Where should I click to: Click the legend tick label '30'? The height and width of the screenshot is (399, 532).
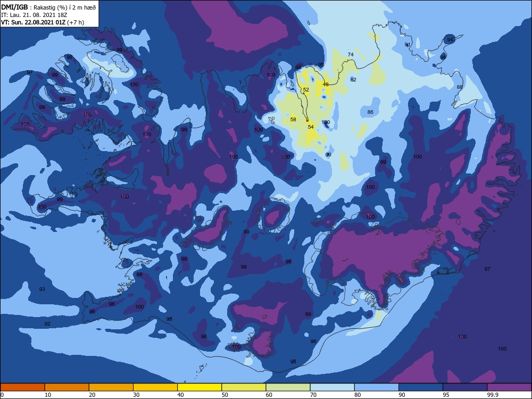(136, 395)
